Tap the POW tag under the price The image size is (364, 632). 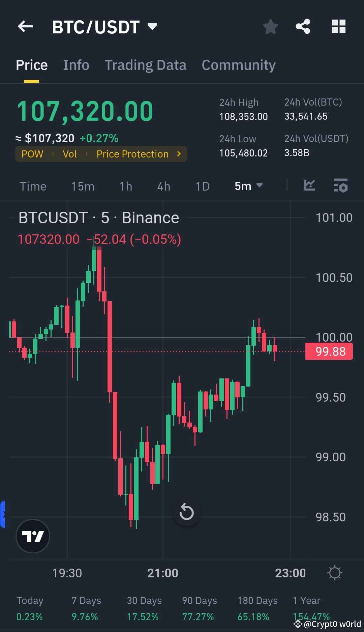(x=32, y=154)
